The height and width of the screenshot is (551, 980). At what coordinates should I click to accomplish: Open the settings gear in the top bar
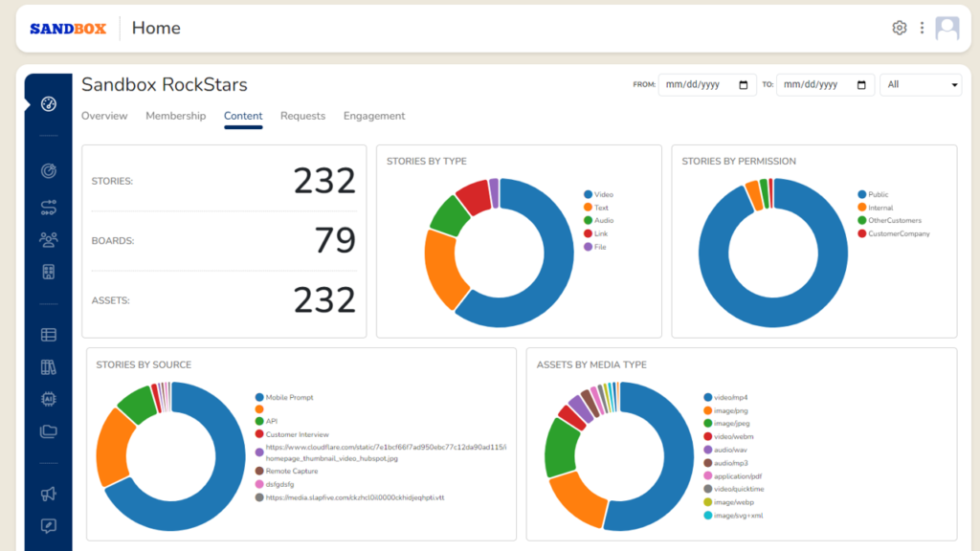pyautogui.click(x=899, y=28)
